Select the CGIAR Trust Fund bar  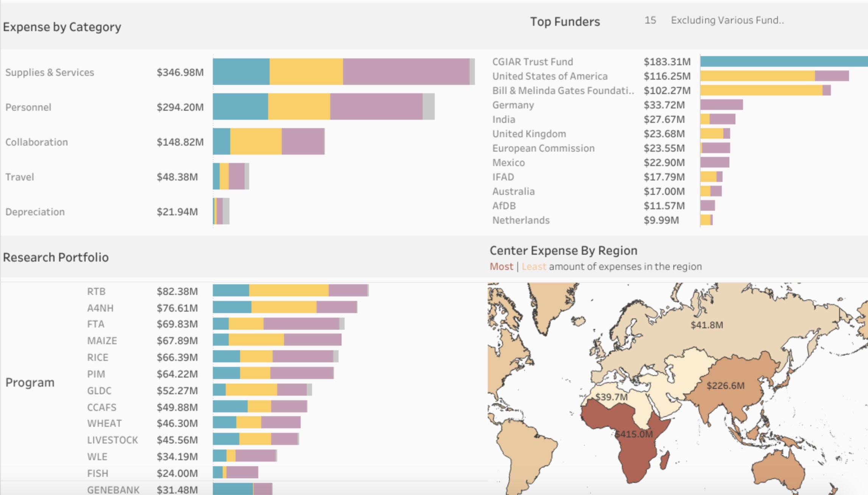[x=783, y=61]
